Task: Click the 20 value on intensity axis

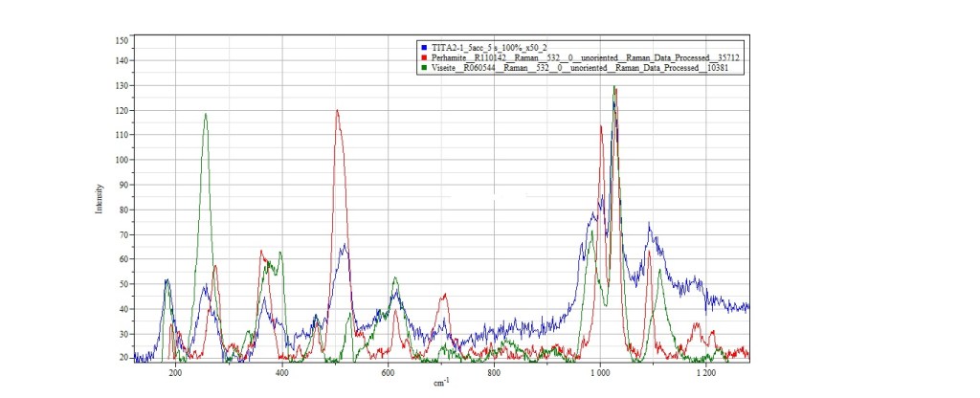Action: tap(123, 358)
